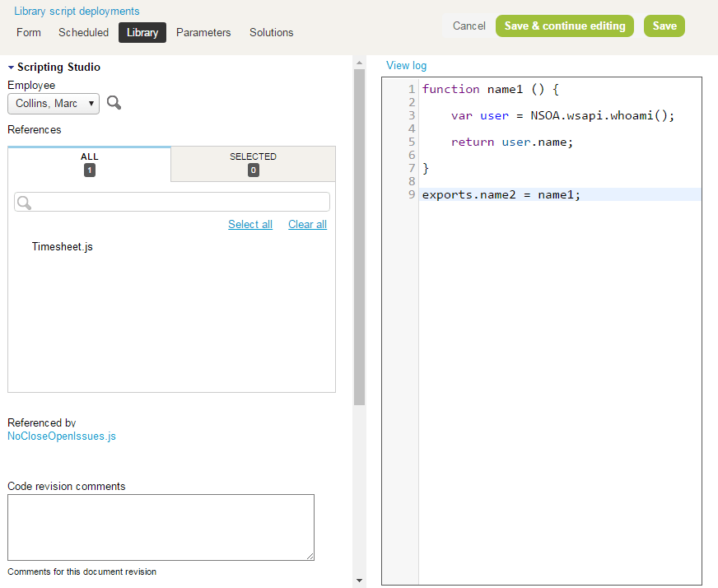Click Clear all references link
Screen dimensions: 718x588
(x=307, y=224)
